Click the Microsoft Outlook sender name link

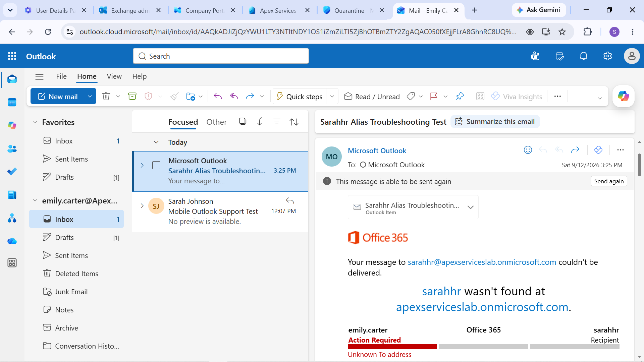(377, 151)
